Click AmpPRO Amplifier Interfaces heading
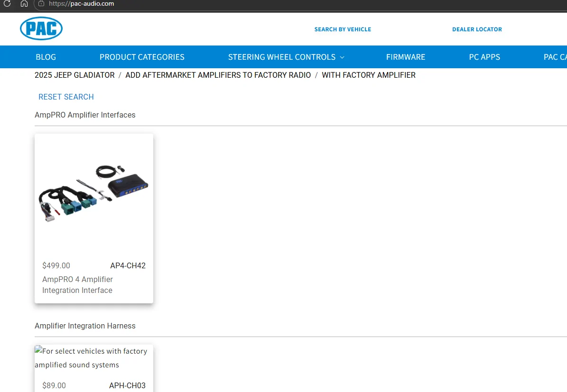 coord(85,115)
